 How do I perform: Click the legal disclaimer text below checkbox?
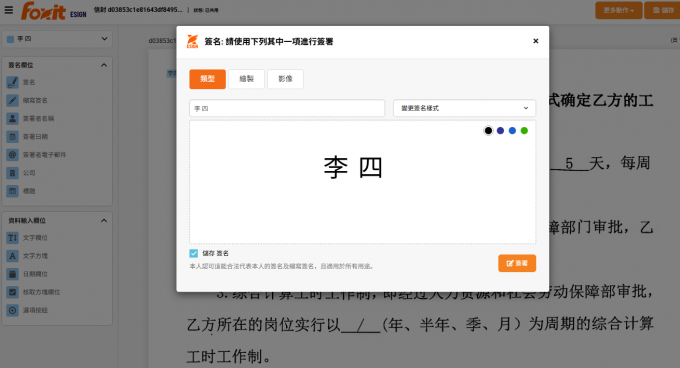click(281, 266)
